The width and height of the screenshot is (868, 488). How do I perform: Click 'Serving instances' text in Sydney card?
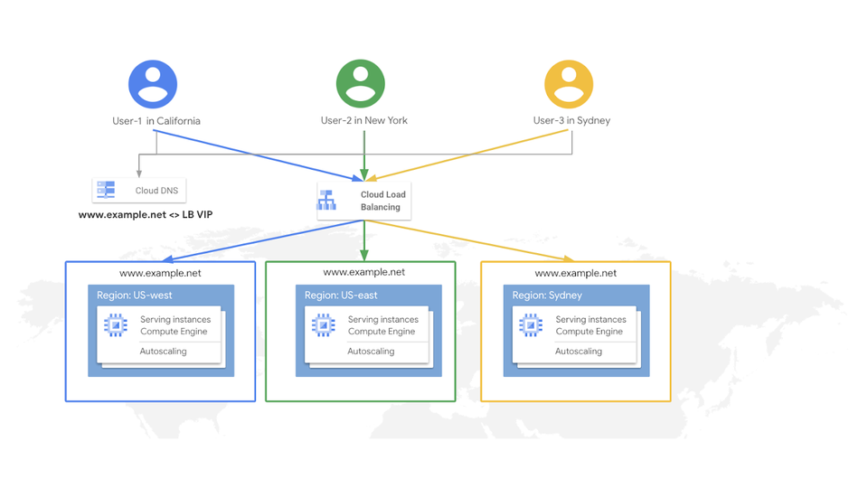pos(590,319)
